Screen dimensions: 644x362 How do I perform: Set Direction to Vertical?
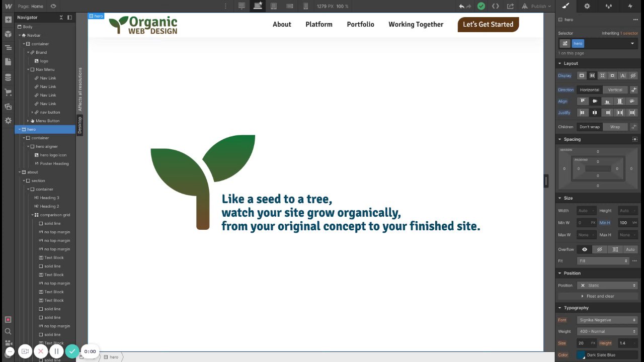click(615, 90)
